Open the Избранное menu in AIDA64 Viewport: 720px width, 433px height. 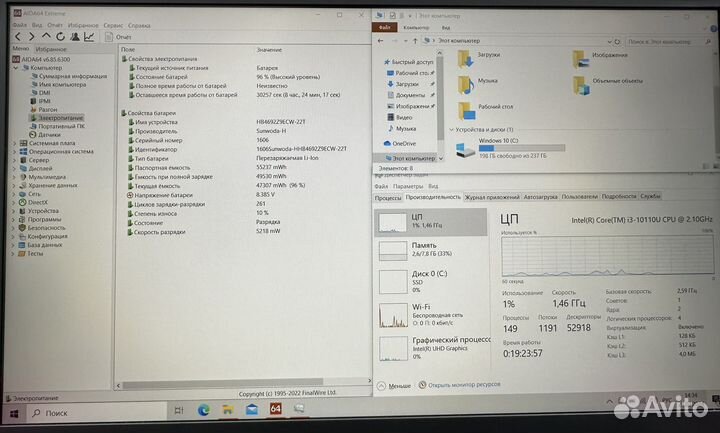coord(83,25)
